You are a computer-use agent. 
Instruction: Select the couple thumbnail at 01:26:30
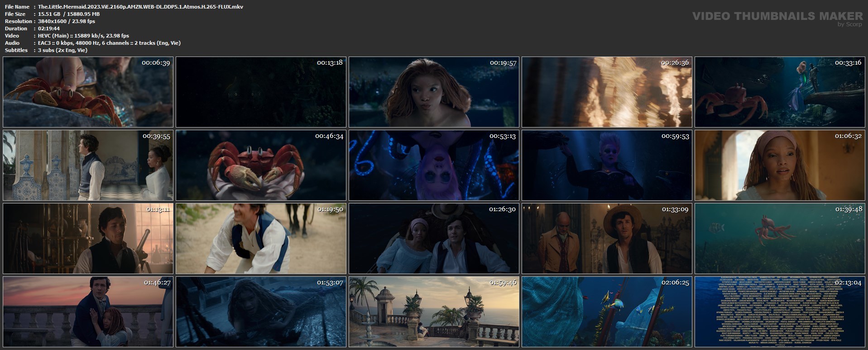(434, 238)
